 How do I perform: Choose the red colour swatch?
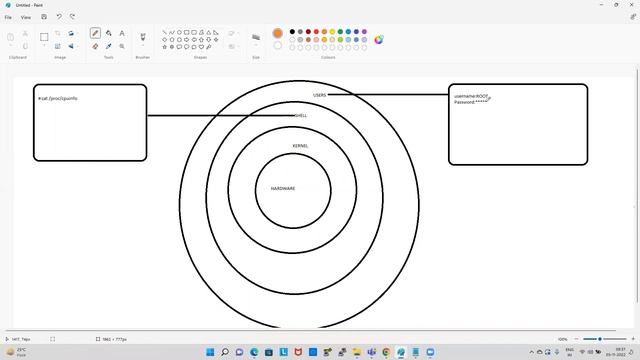[316, 31]
